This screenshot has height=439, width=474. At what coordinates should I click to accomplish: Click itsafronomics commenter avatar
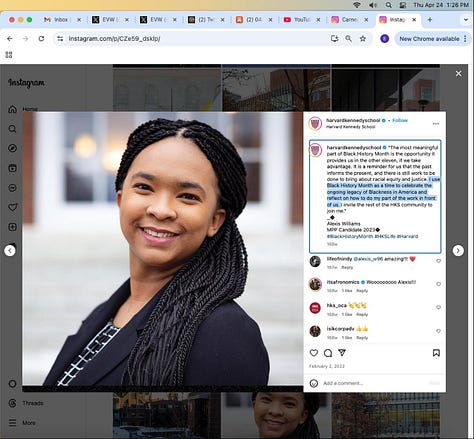pos(315,284)
